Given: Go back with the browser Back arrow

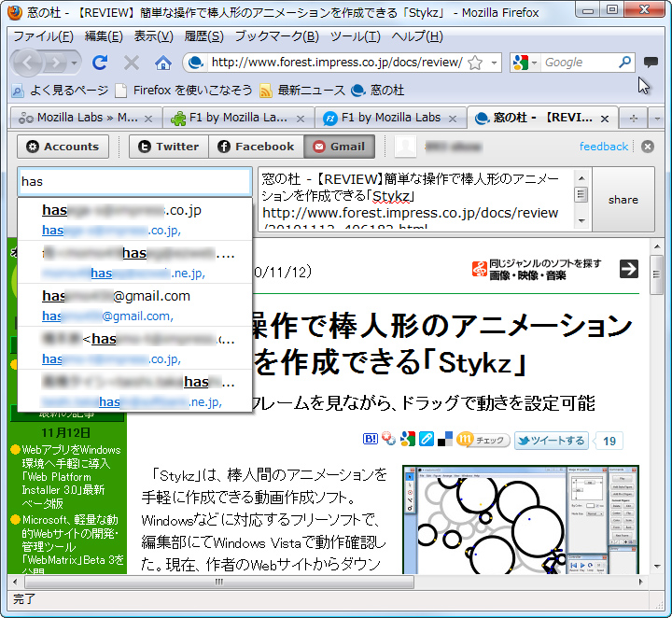Looking at the screenshot, I should 27,63.
